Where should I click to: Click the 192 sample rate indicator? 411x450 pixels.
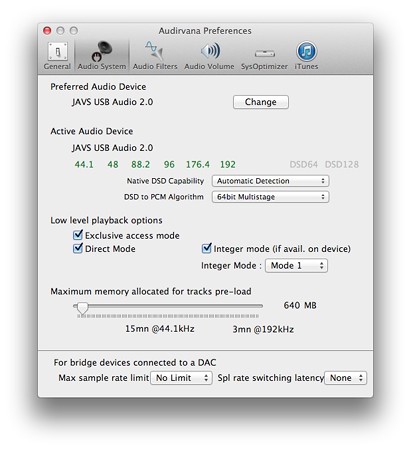228,164
